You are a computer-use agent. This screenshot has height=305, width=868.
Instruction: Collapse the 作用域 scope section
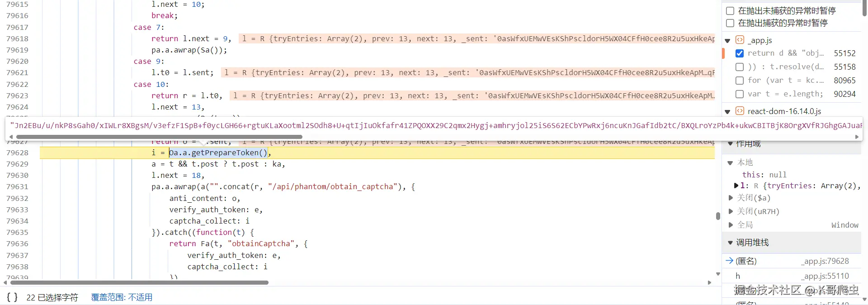(730, 143)
